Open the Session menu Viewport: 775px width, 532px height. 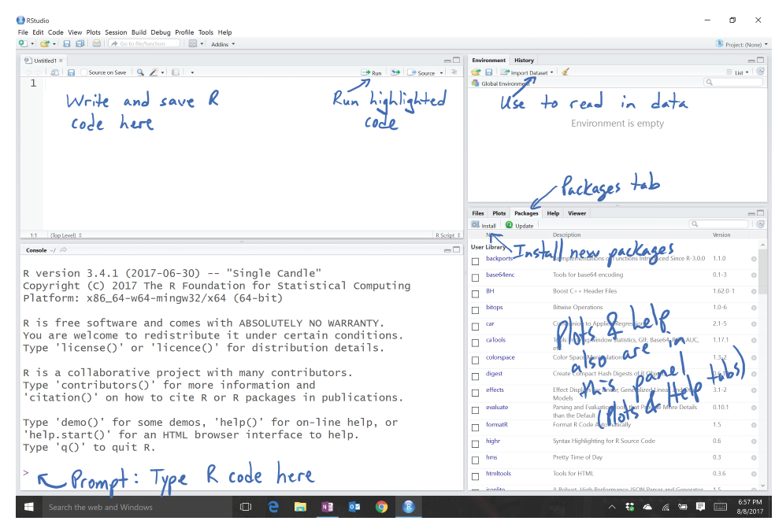pyautogui.click(x=116, y=32)
